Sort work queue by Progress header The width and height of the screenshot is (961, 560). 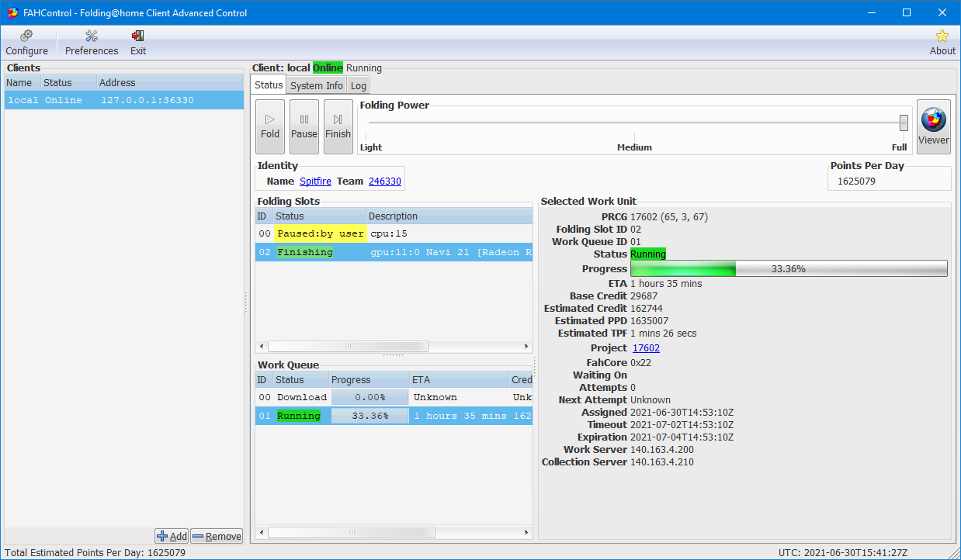click(x=369, y=380)
